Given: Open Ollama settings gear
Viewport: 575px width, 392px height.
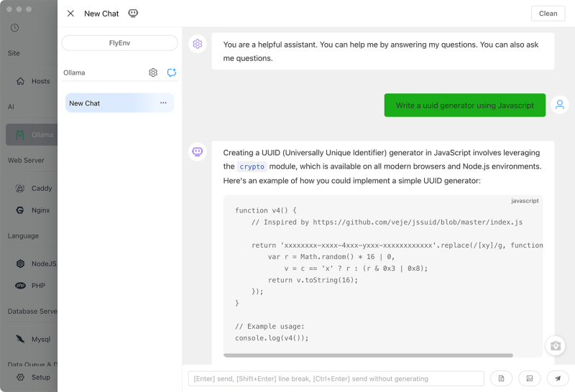Looking at the screenshot, I should (153, 73).
